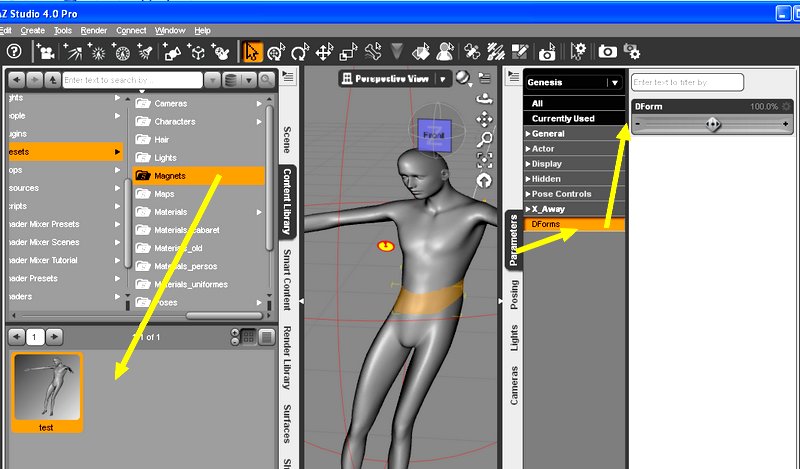Go back with content library left arrow
800x469 pixels.
16,80
